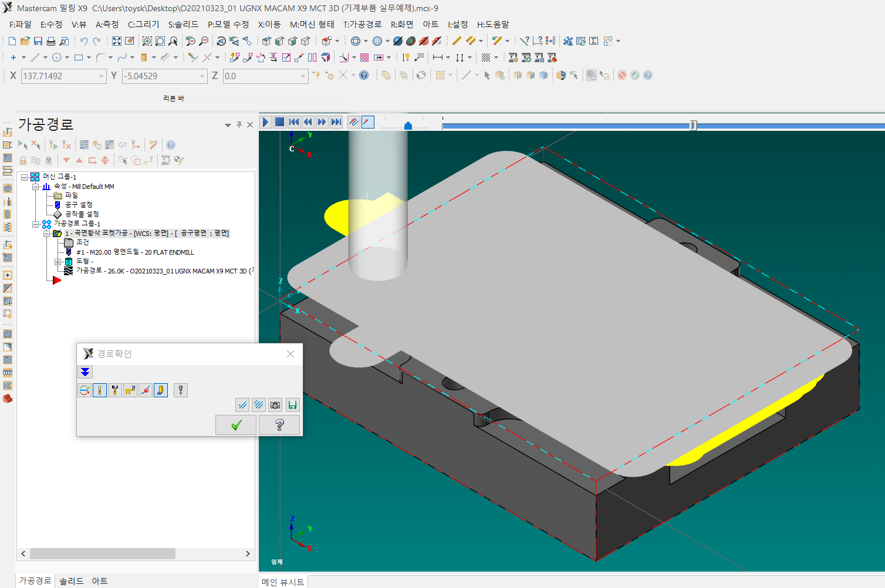Select the 공작물 설정 tree item

pos(82,214)
